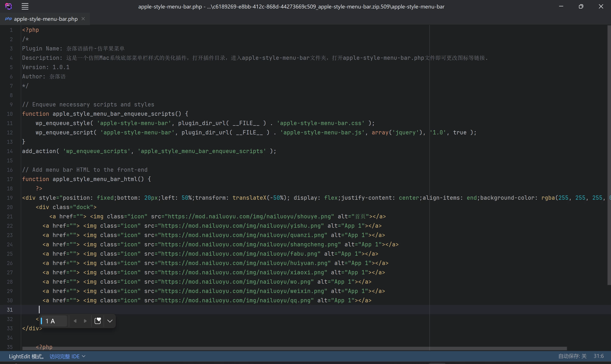Click the 31:6 line column indicator
Screen dimensions: 611x364
coord(598,356)
